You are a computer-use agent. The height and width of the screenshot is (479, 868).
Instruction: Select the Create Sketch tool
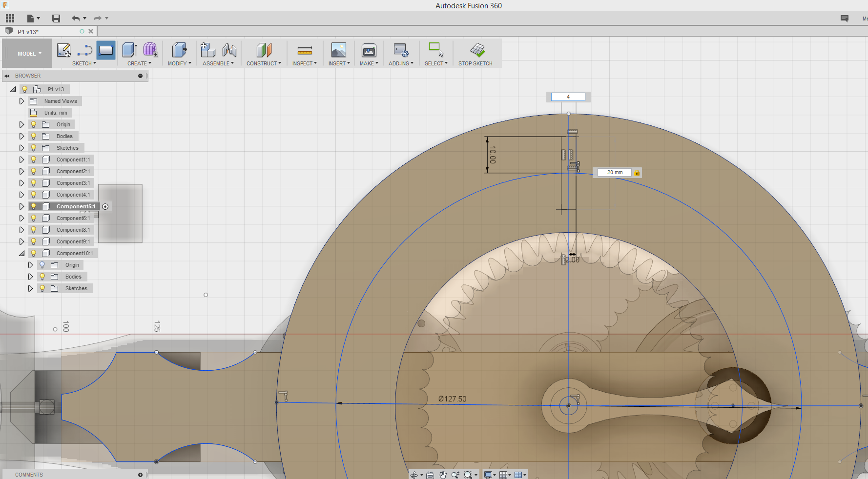[64, 50]
